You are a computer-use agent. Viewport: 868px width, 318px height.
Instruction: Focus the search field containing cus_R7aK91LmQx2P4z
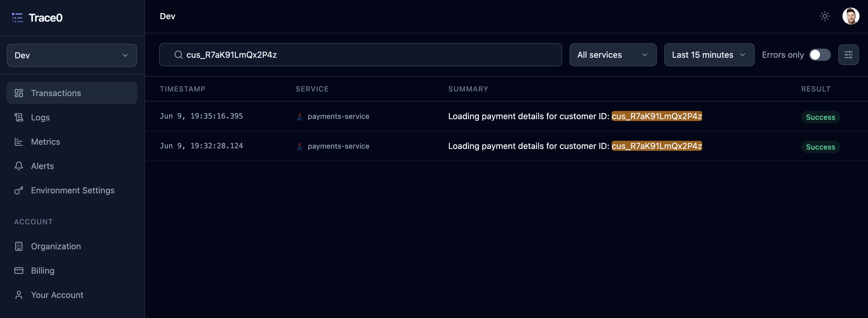pos(360,55)
